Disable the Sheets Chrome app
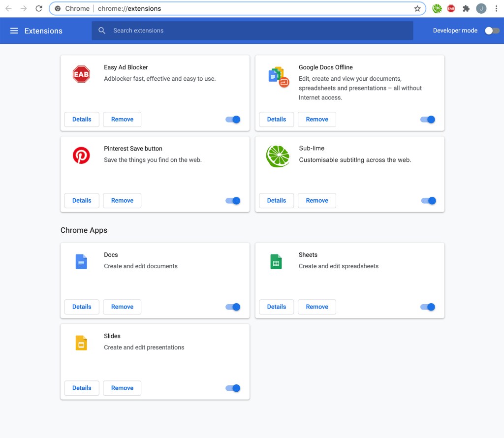504x438 pixels. pyautogui.click(x=428, y=307)
